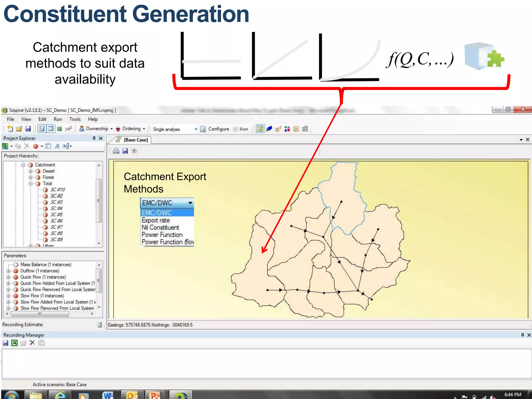Click the green book icon in toolbar
532x399 pixels.
(x=59, y=129)
